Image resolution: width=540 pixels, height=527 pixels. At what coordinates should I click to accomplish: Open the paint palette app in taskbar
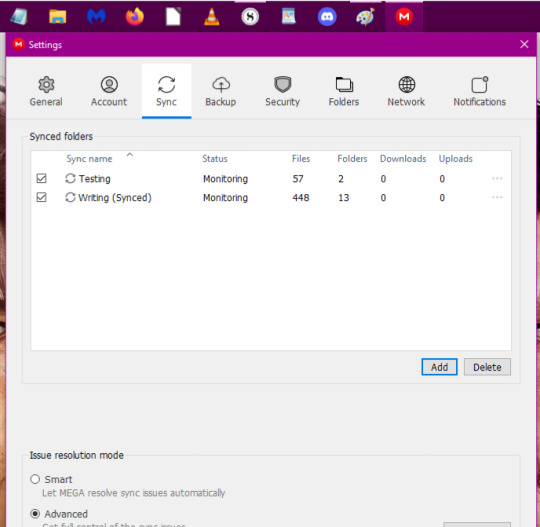coord(365,16)
